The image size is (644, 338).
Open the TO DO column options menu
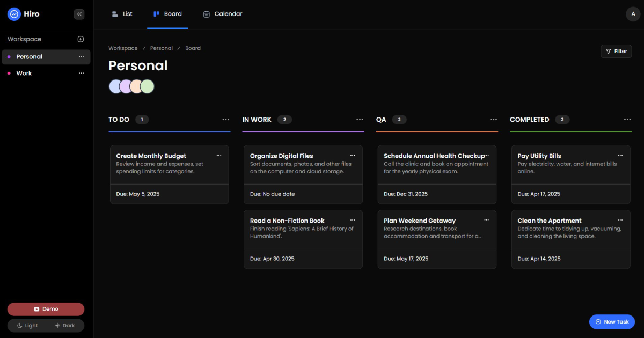pyautogui.click(x=226, y=120)
